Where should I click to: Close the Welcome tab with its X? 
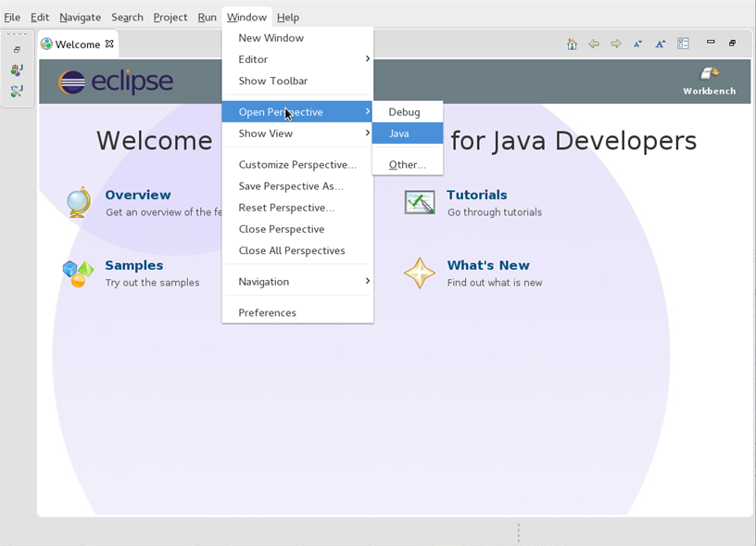pos(109,44)
